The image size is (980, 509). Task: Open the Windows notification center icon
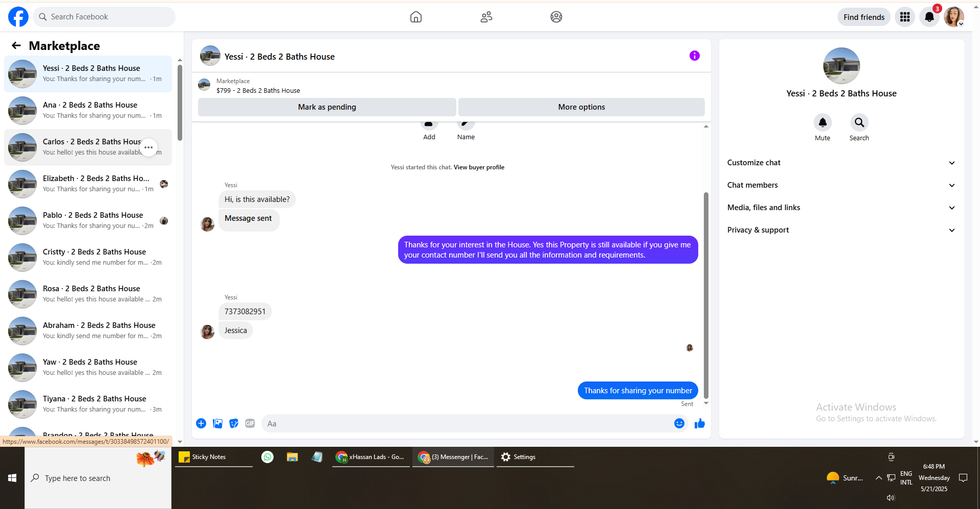pyautogui.click(x=963, y=478)
